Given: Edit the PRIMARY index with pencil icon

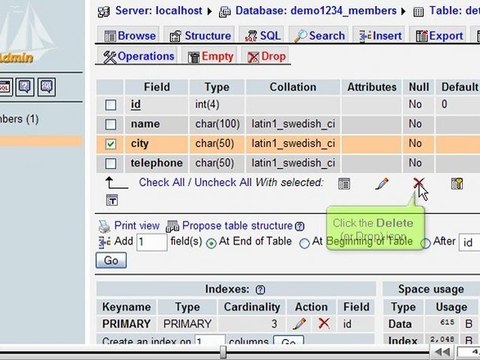Looking at the screenshot, I should click(x=299, y=324).
